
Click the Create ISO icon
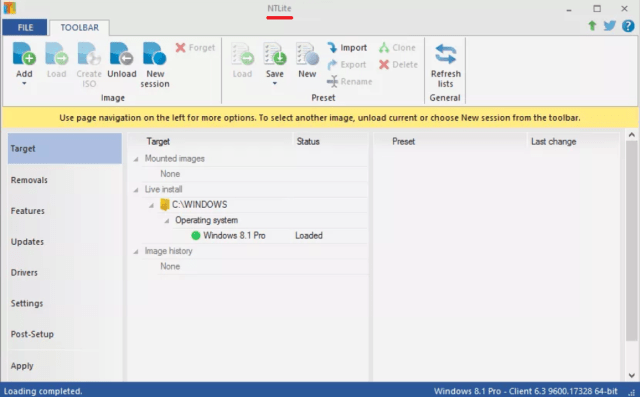point(89,53)
